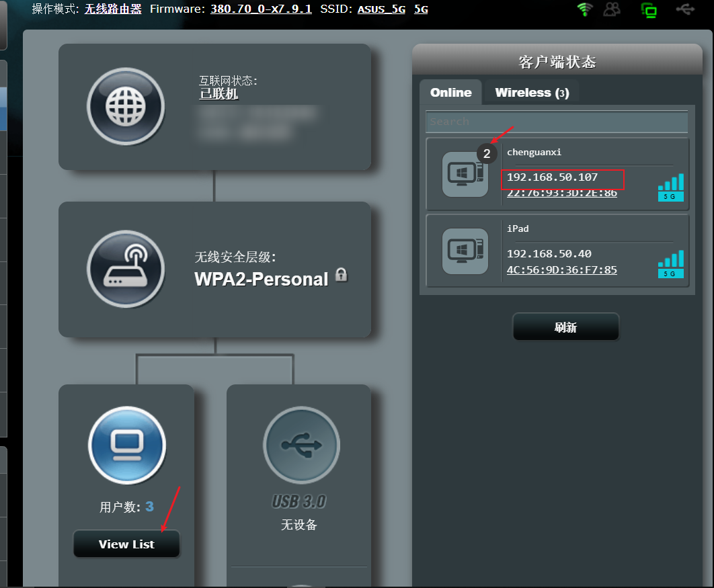Open the USB 3.0 device icon
714x588 pixels.
click(x=301, y=445)
